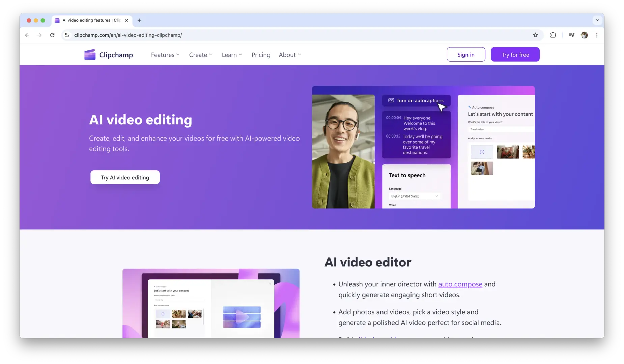Open a new browser tab
Viewport: 624px width, 364px height.
click(x=139, y=20)
